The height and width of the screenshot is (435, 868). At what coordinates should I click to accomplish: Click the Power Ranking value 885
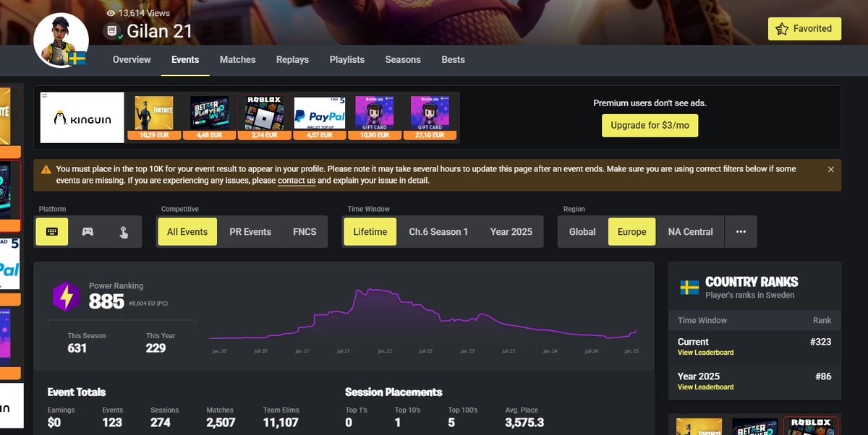(x=106, y=301)
